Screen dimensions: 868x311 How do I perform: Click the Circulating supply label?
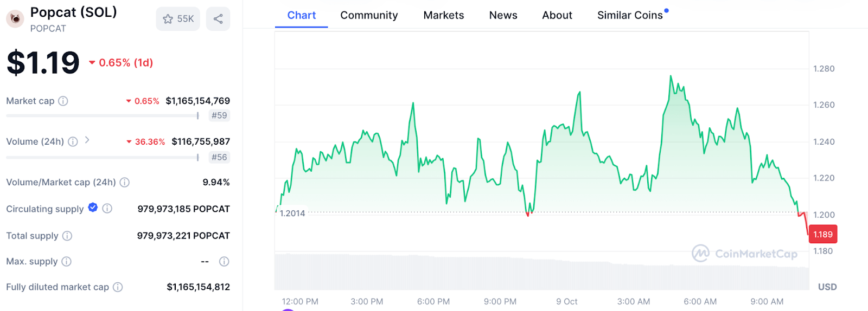tap(45, 209)
